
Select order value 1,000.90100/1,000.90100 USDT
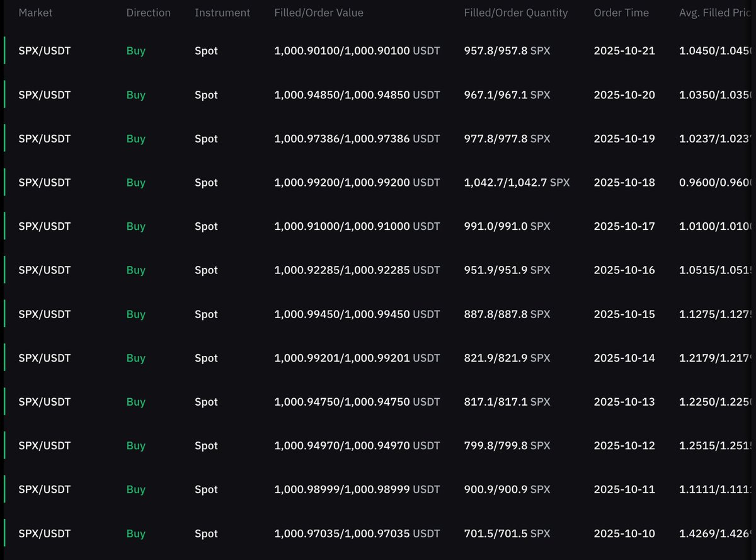[x=357, y=51]
